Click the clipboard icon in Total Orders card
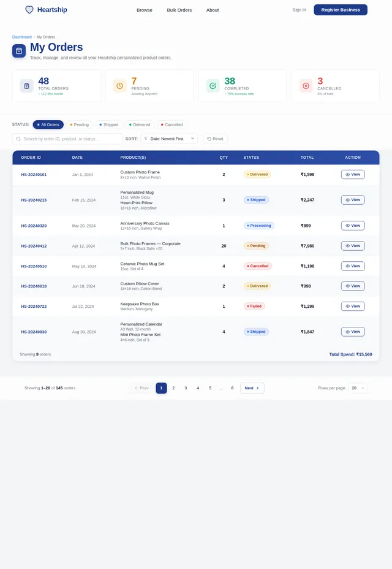Image resolution: width=392 pixels, height=569 pixels. 26,86
